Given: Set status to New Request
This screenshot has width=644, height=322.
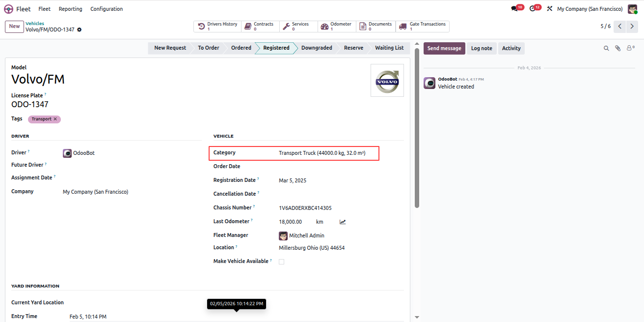Looking at the screenshot, I should click(170, 48).
